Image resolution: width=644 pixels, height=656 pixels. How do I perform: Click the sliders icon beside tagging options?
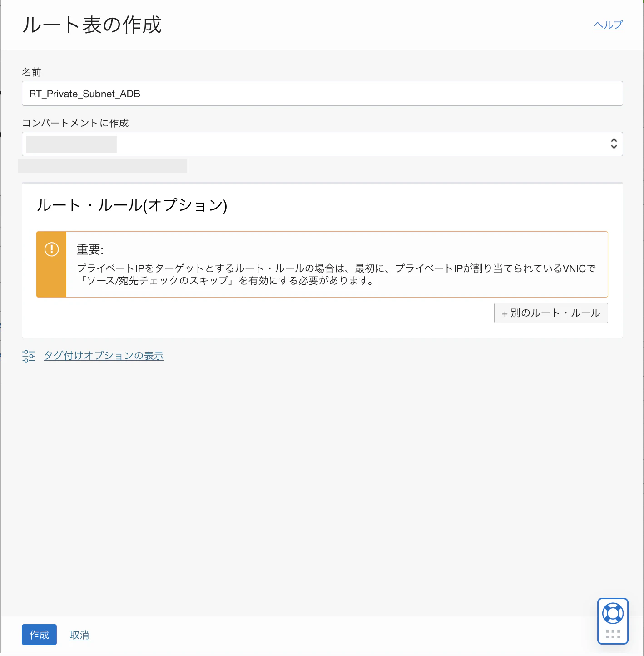(29, 356)
